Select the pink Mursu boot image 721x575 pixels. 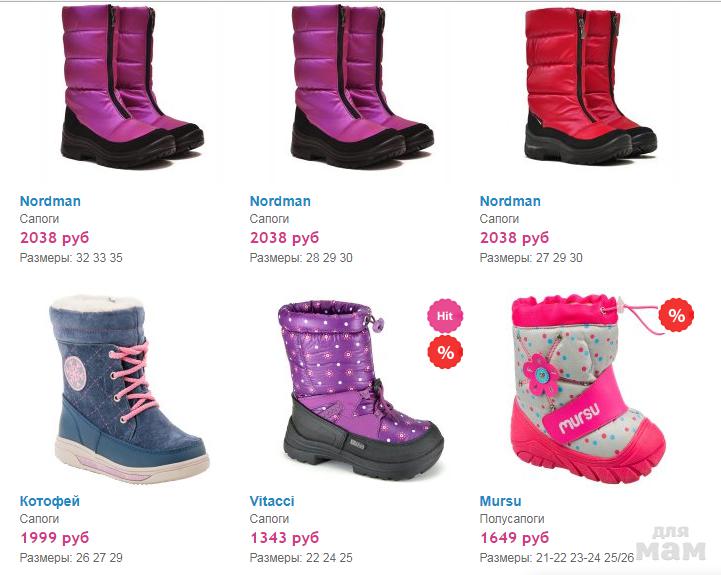(x=589, y=389)
